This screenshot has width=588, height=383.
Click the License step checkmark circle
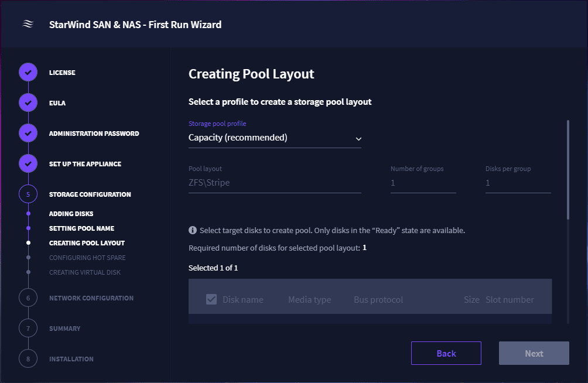(x=28, y=73)
